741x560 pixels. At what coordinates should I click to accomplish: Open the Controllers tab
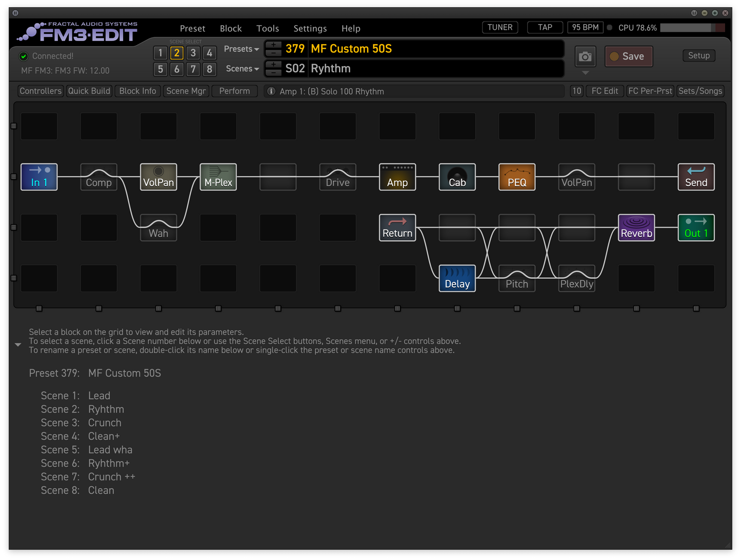coord(41,91)
